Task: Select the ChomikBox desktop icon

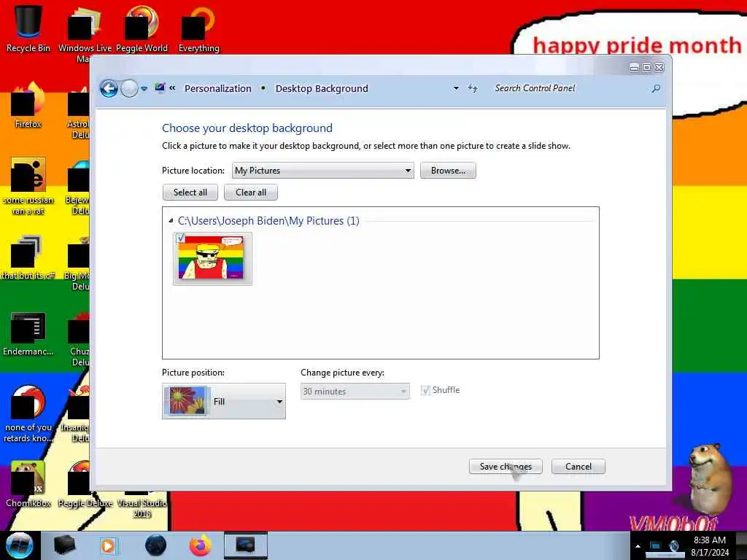Action: pyautogui.click(x=28, y=483)
